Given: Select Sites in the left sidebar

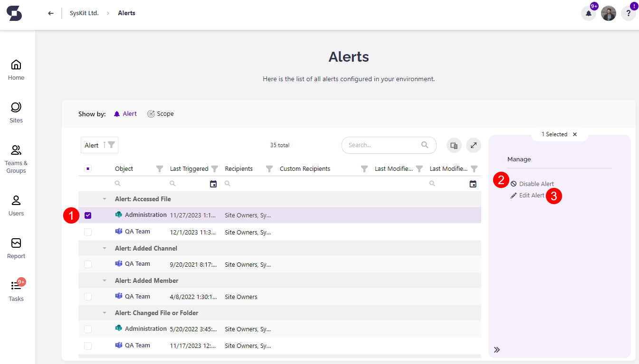Looking at the screenshot, I should click(16, 112).
